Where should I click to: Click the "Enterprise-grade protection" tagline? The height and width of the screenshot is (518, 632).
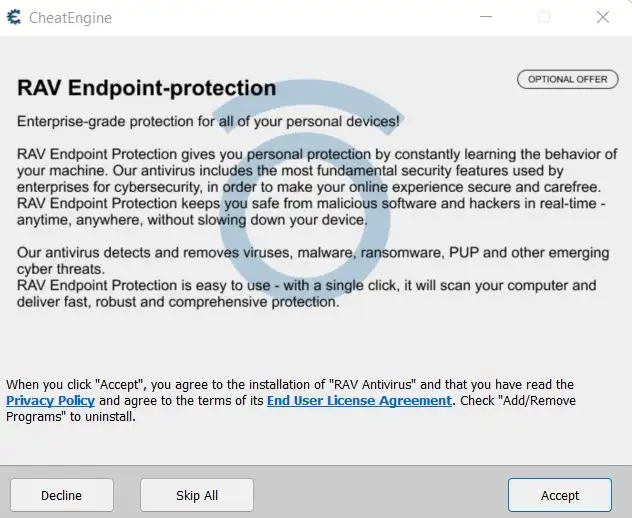pos(208,121)
